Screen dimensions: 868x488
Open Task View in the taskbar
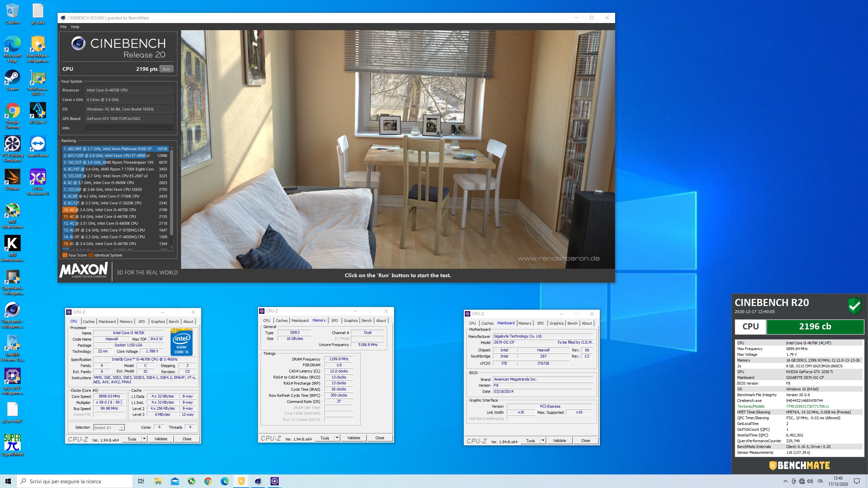coord(141,481)
